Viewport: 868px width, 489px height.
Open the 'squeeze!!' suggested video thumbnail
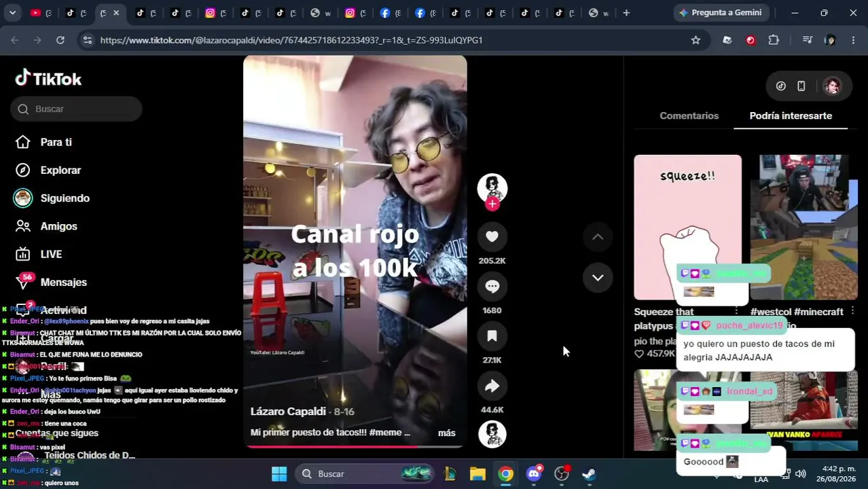click(687, 227)
